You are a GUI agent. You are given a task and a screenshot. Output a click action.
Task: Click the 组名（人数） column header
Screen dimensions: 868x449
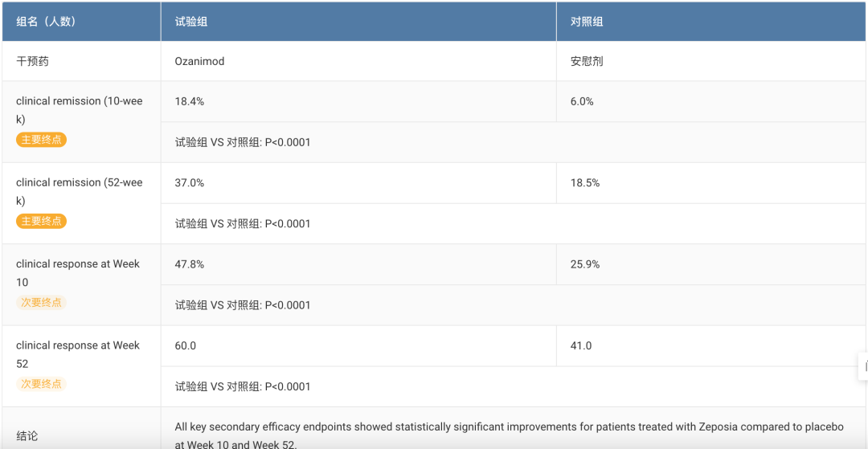click(46, 22)
